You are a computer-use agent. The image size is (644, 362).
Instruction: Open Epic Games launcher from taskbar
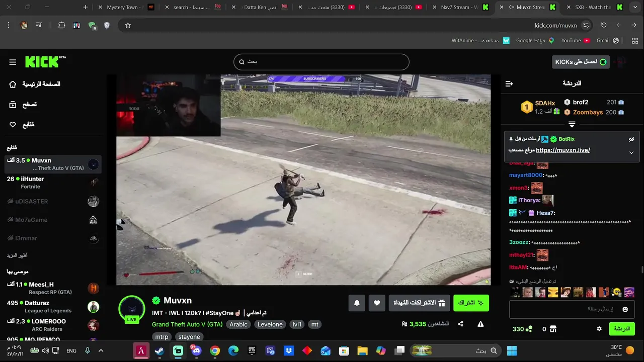point(252,350)
